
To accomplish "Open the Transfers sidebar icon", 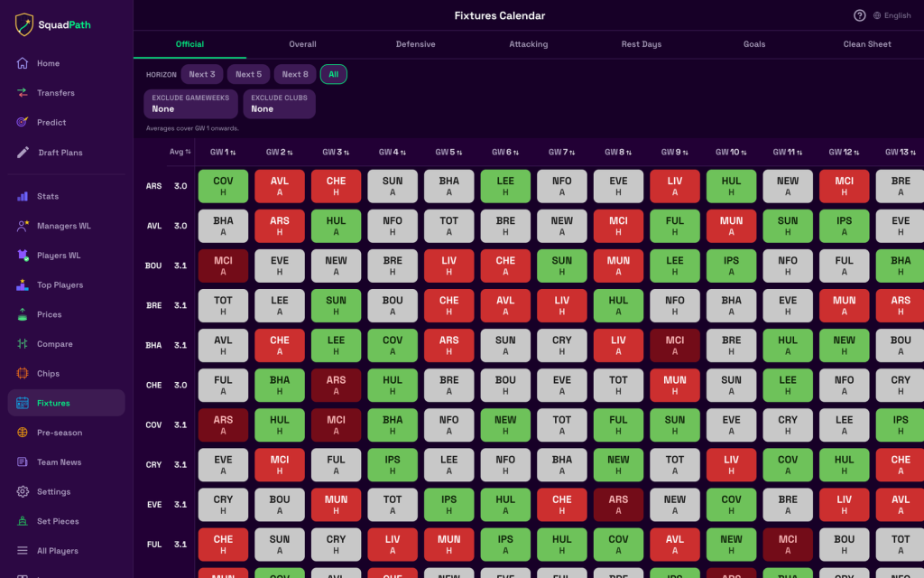I will [x=23, y=93].
